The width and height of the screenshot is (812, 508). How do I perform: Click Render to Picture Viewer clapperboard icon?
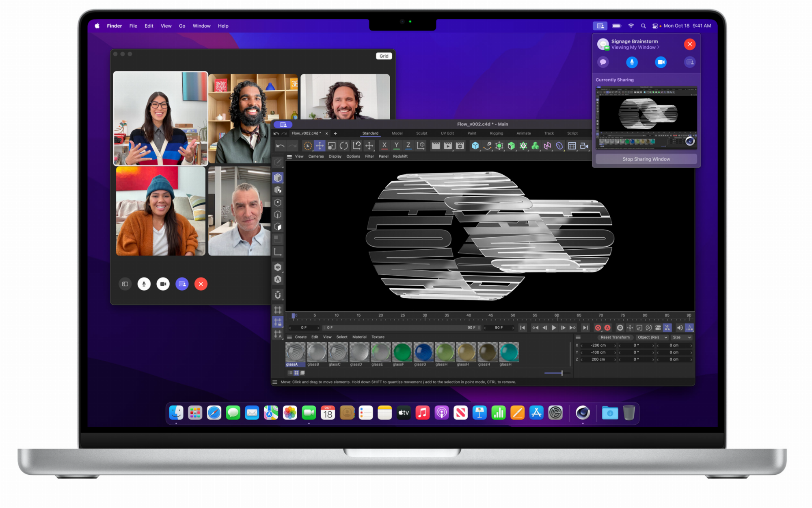448,145
